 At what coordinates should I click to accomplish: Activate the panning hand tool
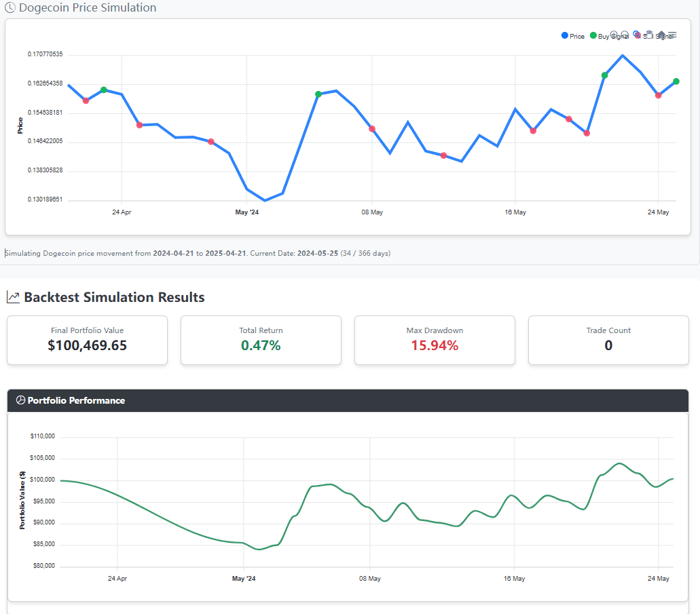[649, 35]
